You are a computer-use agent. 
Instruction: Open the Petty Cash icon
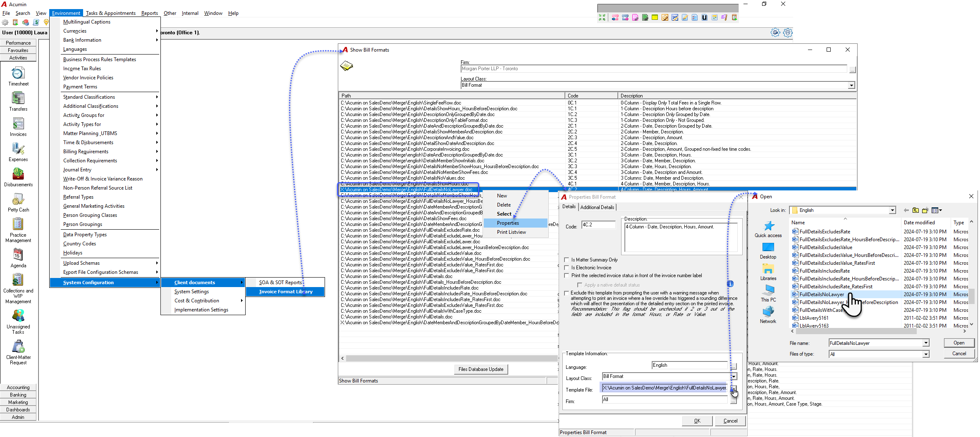click(x=18, y=199)
